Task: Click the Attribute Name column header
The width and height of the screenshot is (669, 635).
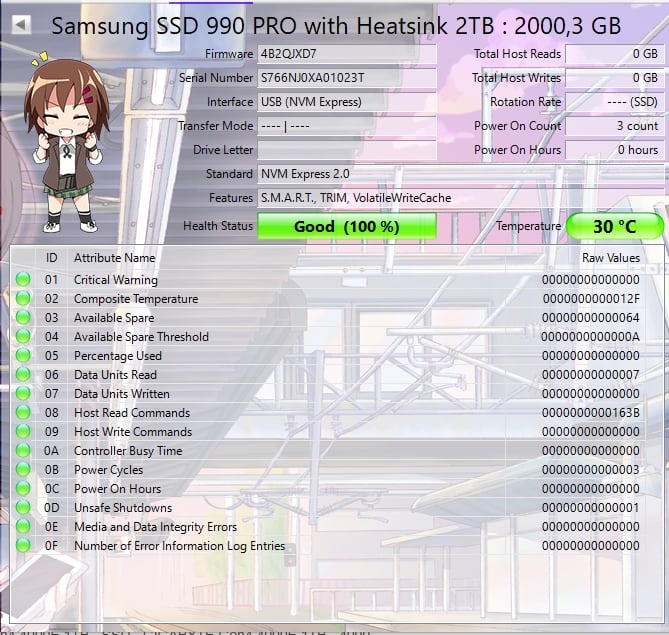Action: (114, 258)
